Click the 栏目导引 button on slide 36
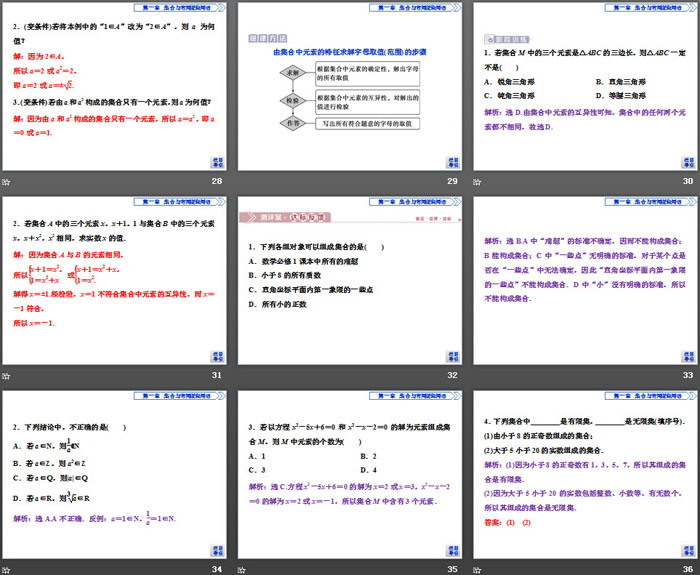The width and height of the screenshot is (700, 575). 684,548
